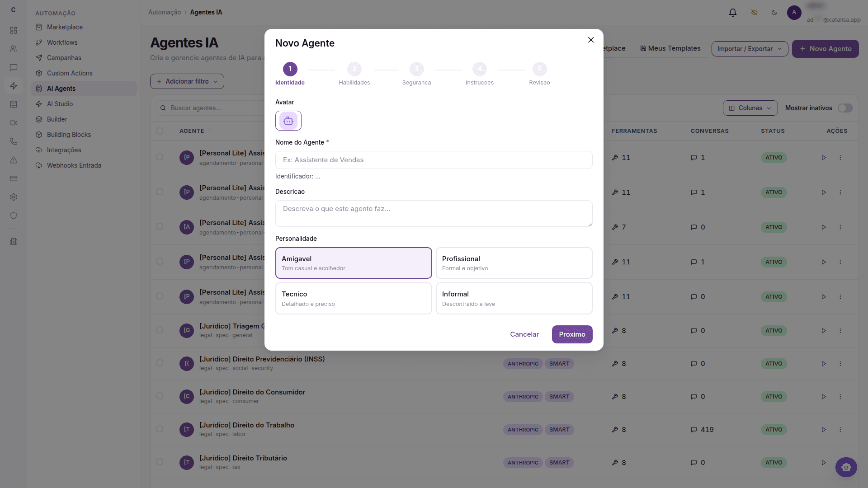Select the lightning automation icon in left rail

[x=14, y=86]
